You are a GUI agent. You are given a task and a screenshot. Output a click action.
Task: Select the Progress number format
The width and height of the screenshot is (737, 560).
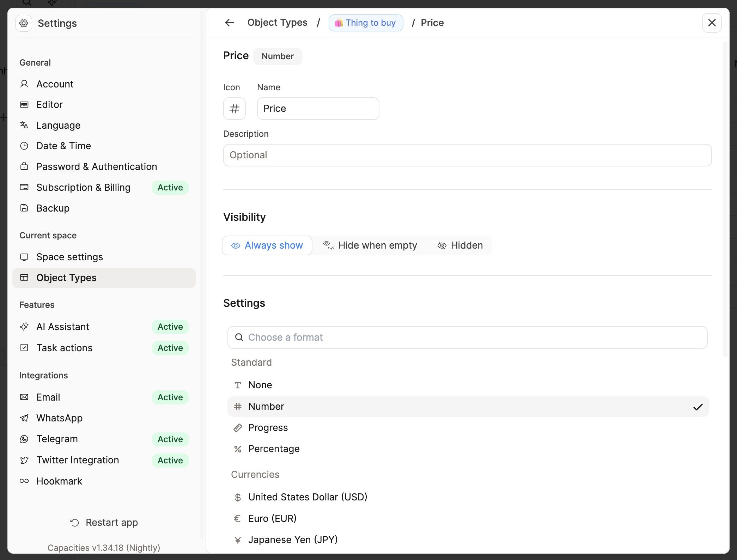[x=268, y=428]
